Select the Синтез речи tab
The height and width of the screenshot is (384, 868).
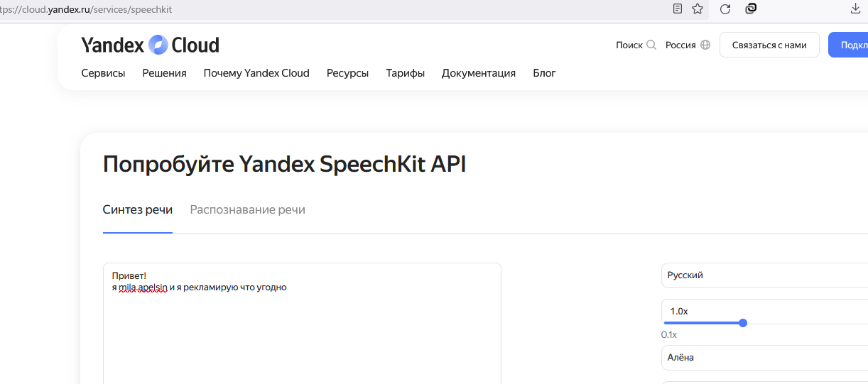click(138, 209)
